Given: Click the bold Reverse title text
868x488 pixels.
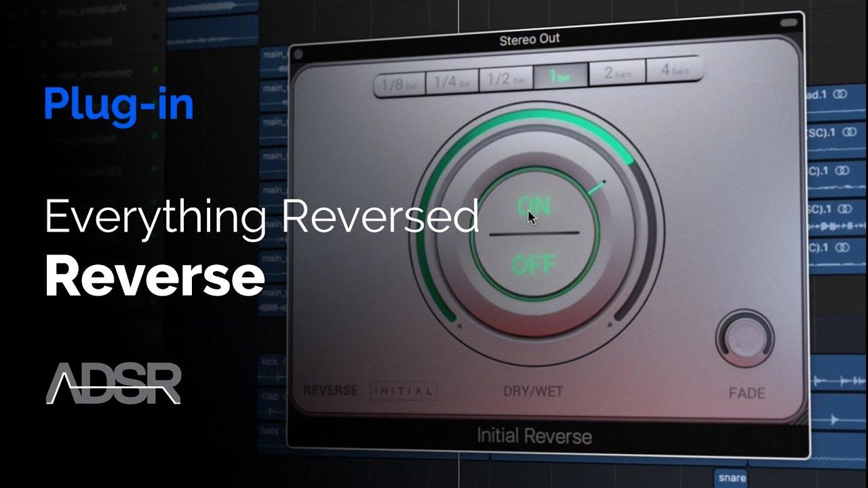Looking at the screenshot, I should (155, 277).
